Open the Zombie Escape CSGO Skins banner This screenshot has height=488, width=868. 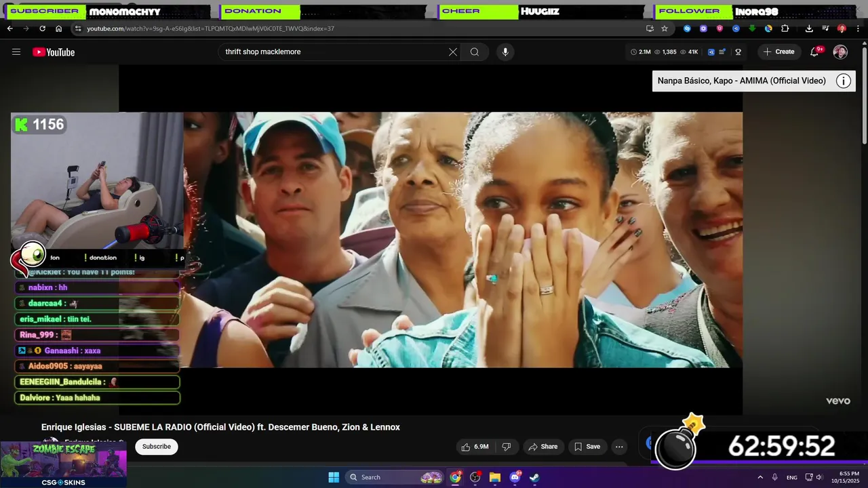[x=64, y=465]
